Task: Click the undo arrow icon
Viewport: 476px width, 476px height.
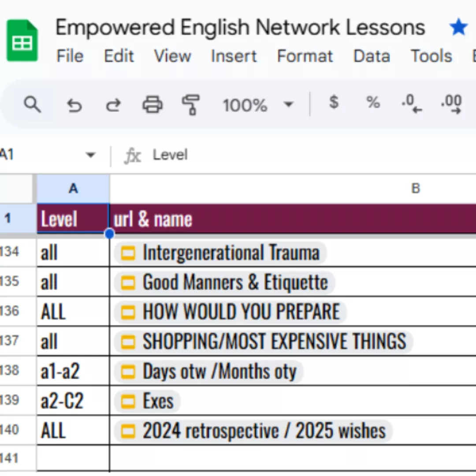Action: (x=74, y=106)
